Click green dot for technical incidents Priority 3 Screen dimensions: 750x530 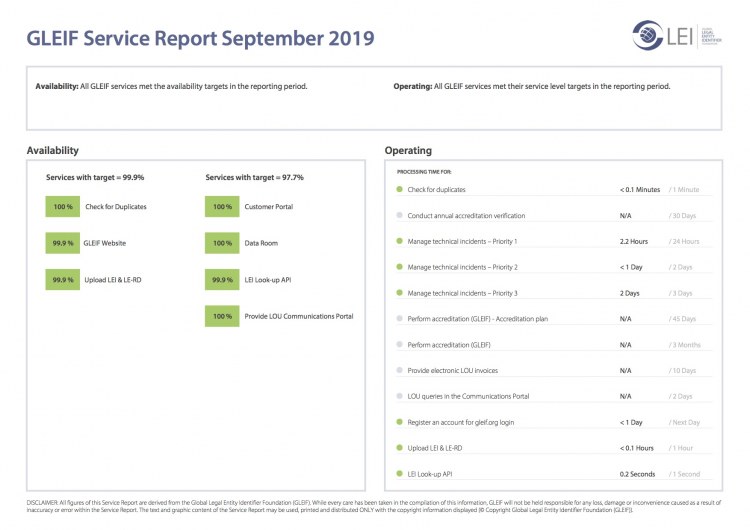(400, 293)
